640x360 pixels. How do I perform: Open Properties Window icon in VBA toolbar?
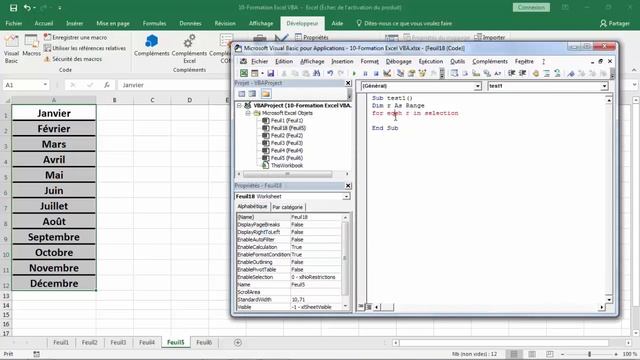[x=411, y=73]
